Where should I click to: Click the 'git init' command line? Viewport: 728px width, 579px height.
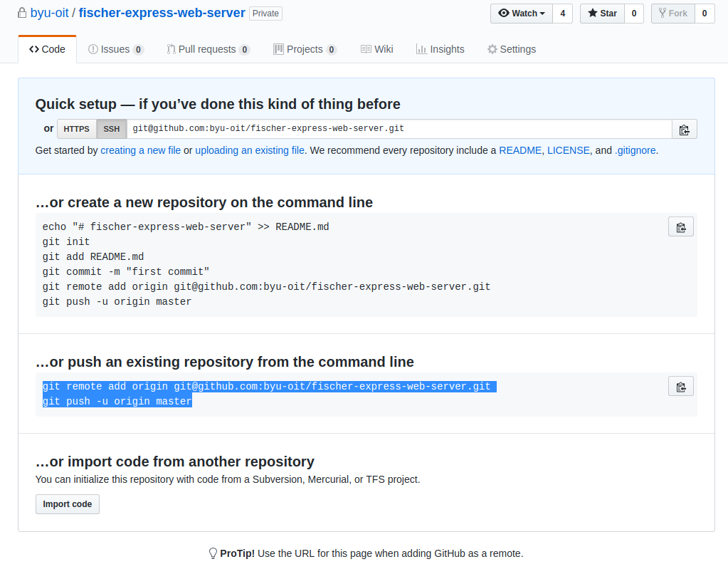pyautogui.click(x=66, y=241)
